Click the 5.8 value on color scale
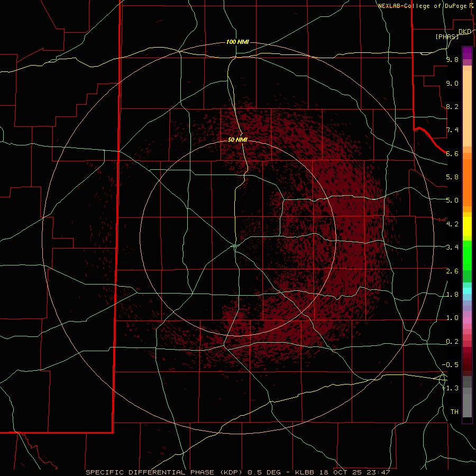Screen dimensions: 476x476 pyautogui.click(x=452, y=177)
